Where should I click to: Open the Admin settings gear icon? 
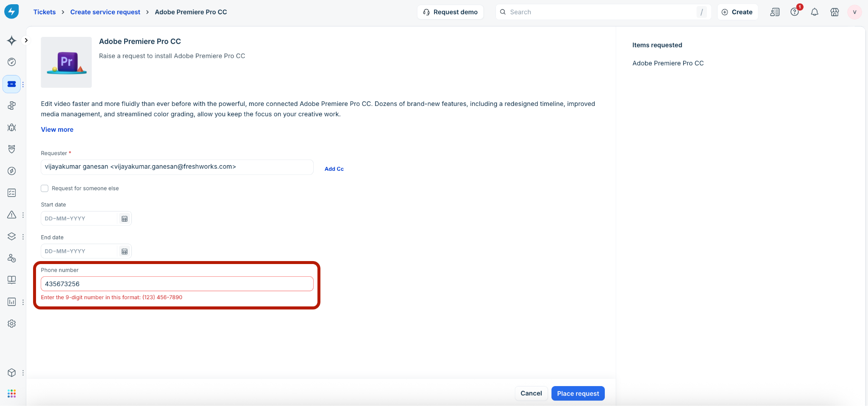[12, 323]
